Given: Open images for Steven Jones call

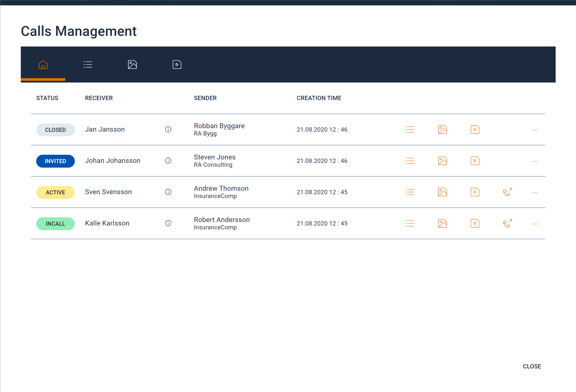Looking at the screenshot, I should tap(442, 161).
